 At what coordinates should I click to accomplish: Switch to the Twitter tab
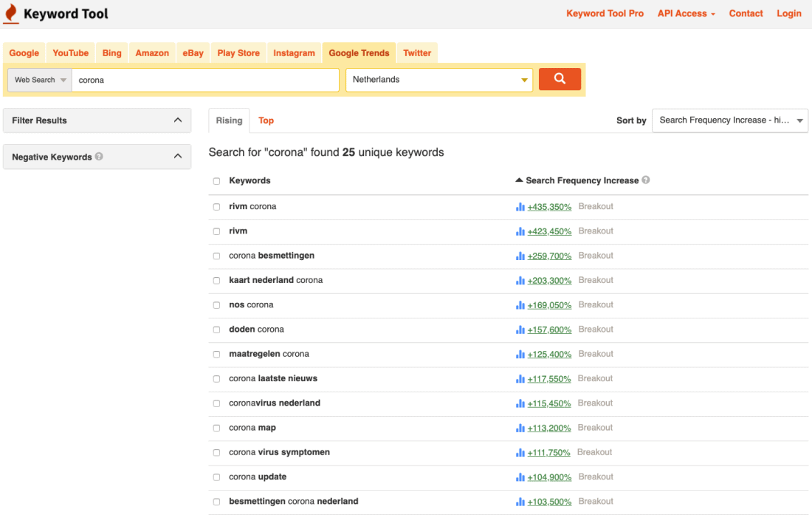pyautogui.click(x=417, y=53)
